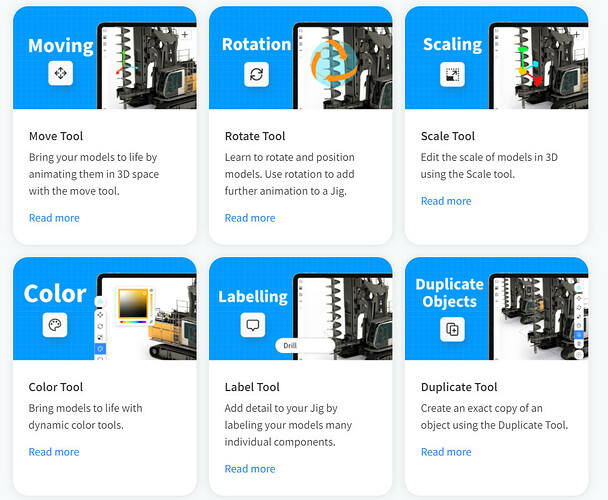This screenshot has height=500, width=608.
Task: Click the plus button in Moving banner screenshot
Action: 185,35
